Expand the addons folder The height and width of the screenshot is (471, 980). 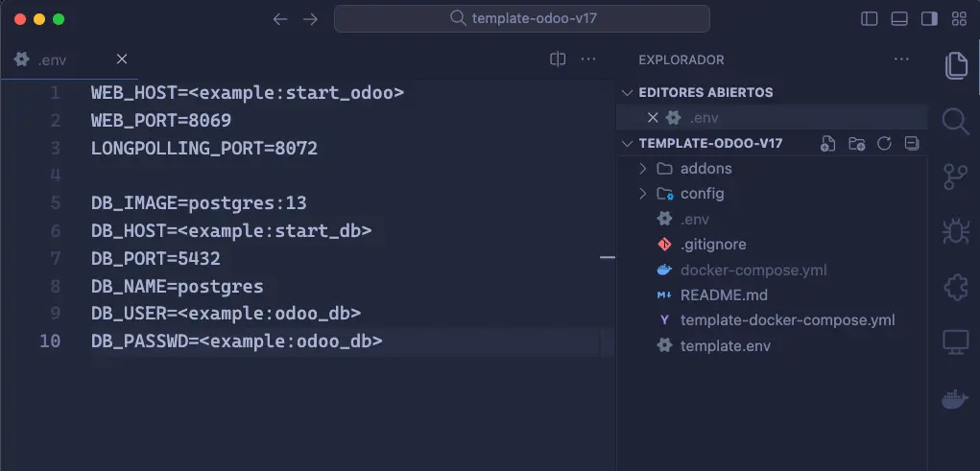(x=642, y=169)
